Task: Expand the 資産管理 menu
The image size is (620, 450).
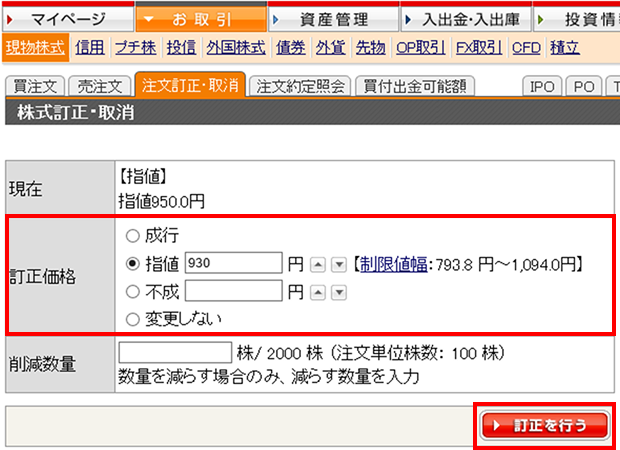Action: 332,19
